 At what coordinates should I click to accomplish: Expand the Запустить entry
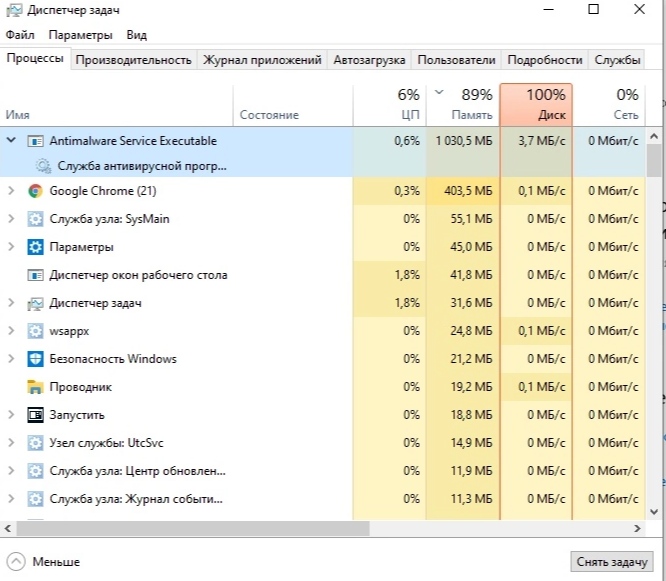click(11, 415)
